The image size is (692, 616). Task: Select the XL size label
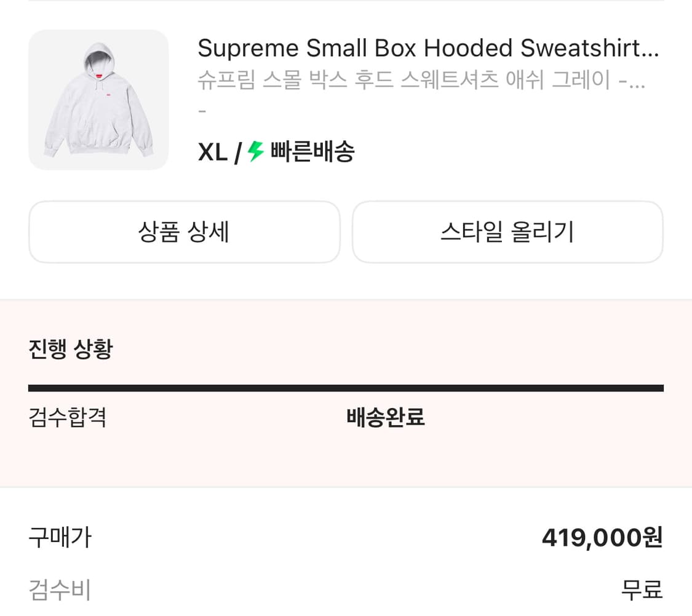212,151
